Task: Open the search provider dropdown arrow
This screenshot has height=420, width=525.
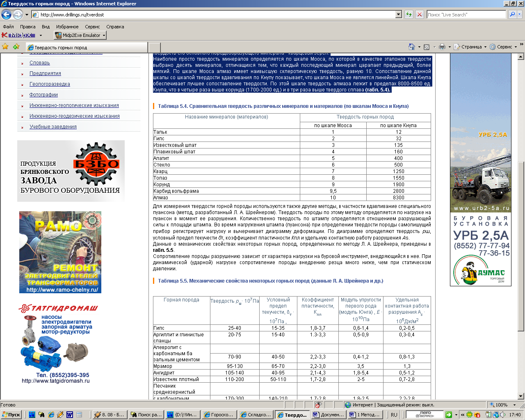Action: tap(520, 14)
